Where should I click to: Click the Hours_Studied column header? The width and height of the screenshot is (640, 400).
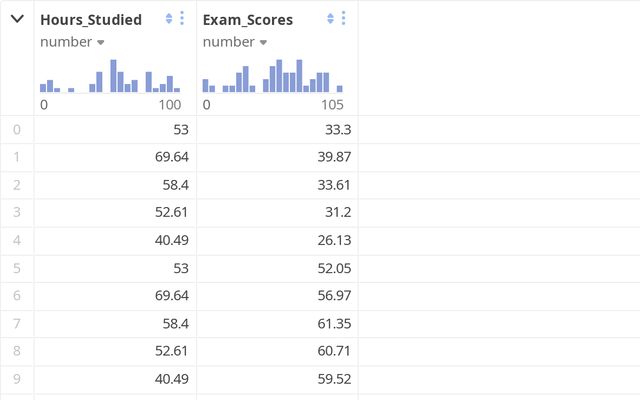pyautogui.click(x=91, y=19)
